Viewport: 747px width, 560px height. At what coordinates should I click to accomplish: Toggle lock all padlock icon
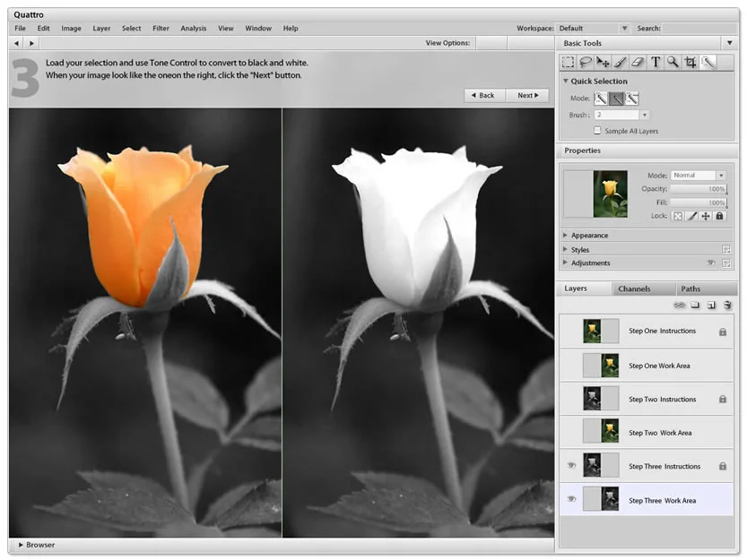(720, 216)
